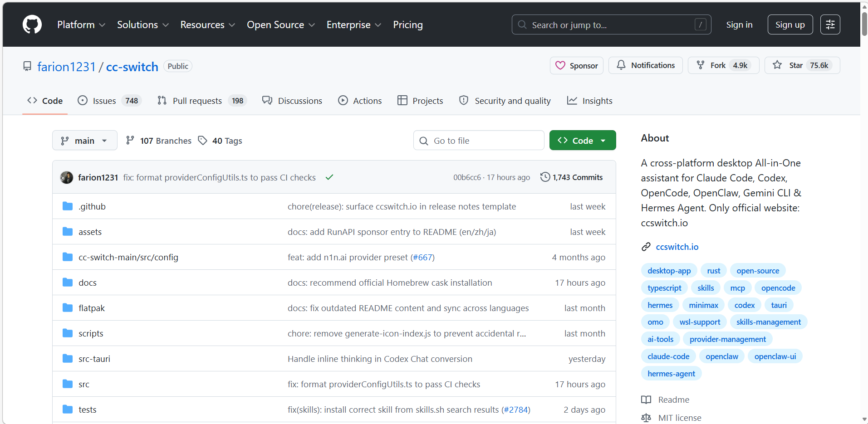
Task: Click the folder icon for src
Action: (68, 384)
